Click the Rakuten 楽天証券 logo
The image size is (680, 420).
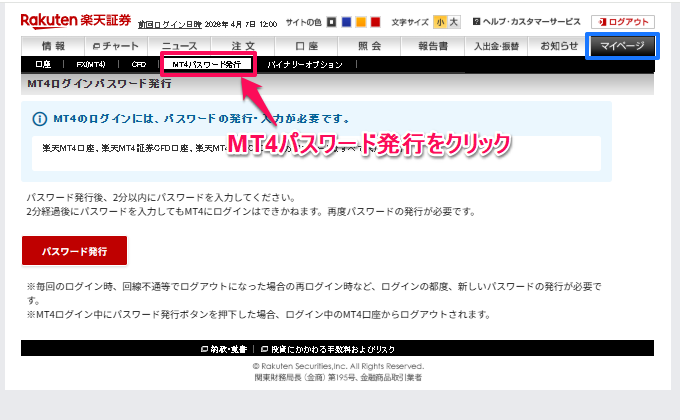point(74,20)
